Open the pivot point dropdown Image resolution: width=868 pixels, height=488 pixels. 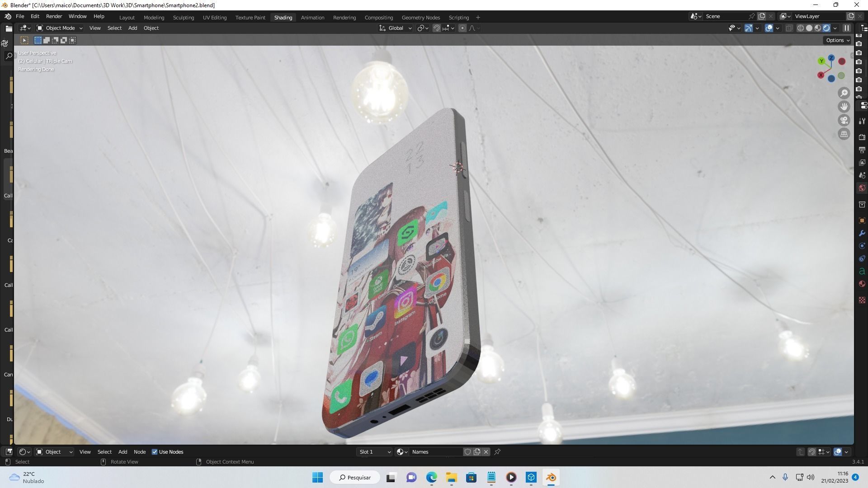[x=423, y=28]
